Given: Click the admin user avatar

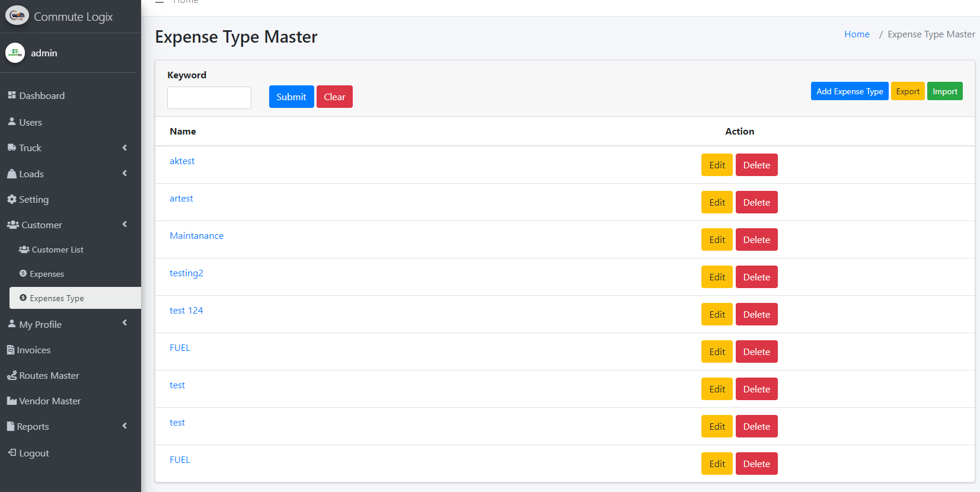Looking at the screenshot, I should pyautogui.click(x=15, y=53).
